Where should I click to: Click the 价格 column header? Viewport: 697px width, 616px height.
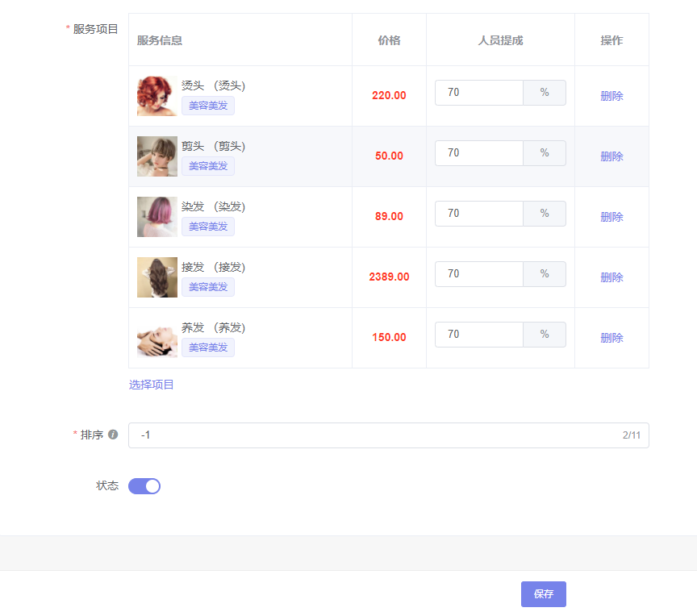389,40
